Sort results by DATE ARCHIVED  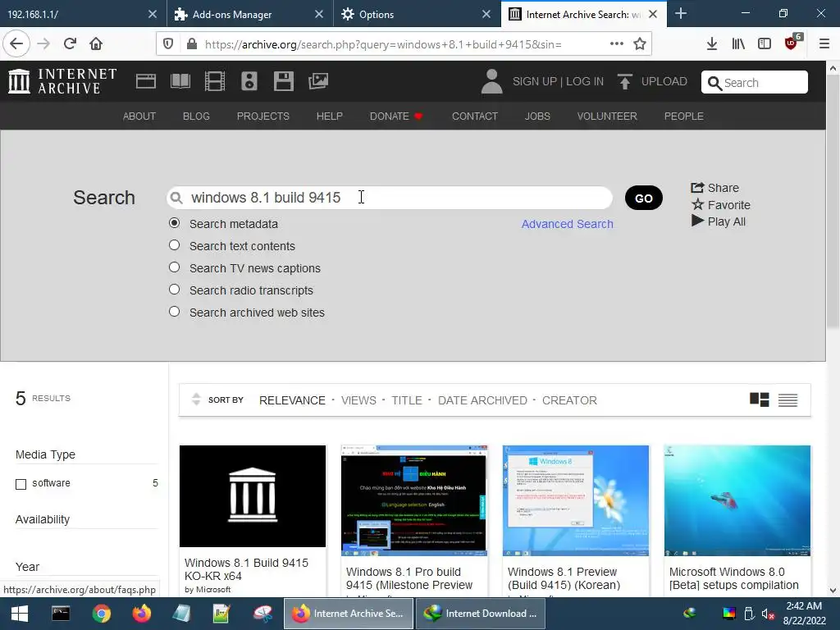click(482, 400)
